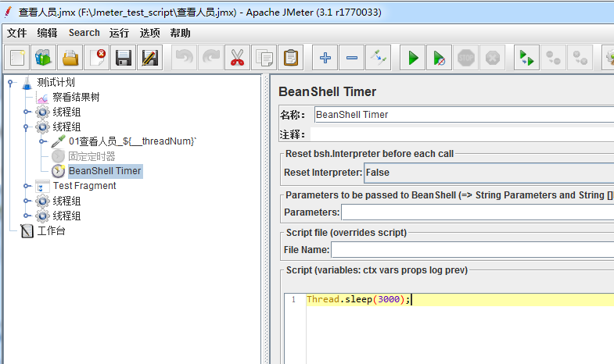Open the Reset Interpreter False combo box
This screenshot has height=364, width=614.
pos(489,173)
